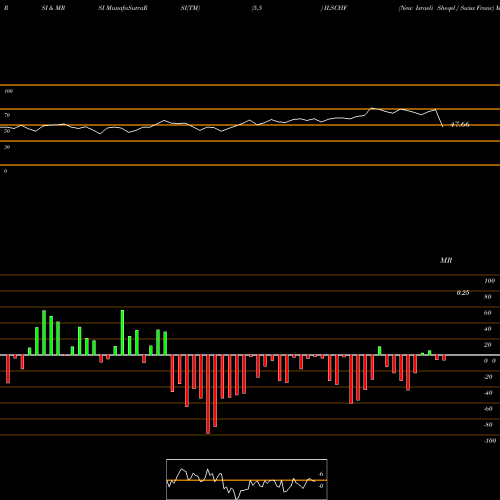Click the MR axis label -40

pos(488,393)
